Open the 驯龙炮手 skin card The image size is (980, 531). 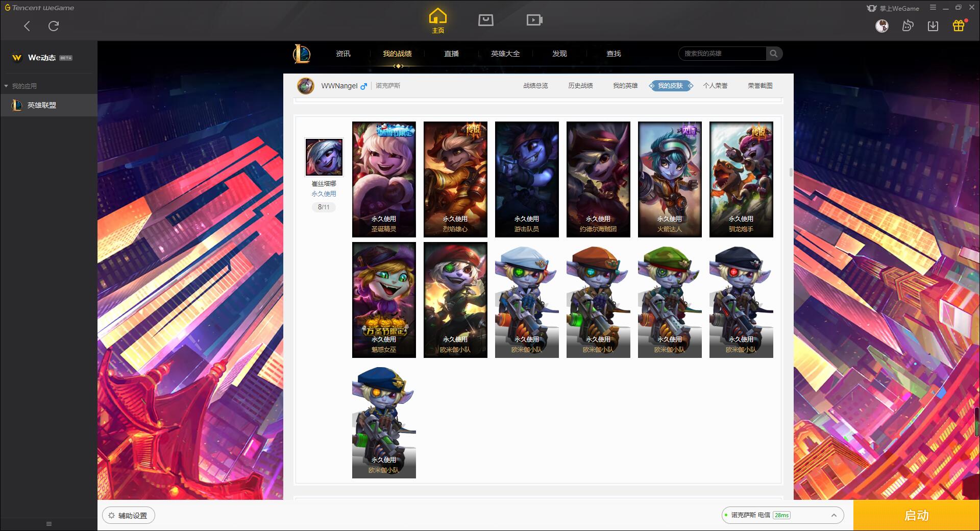pos(741,179)
